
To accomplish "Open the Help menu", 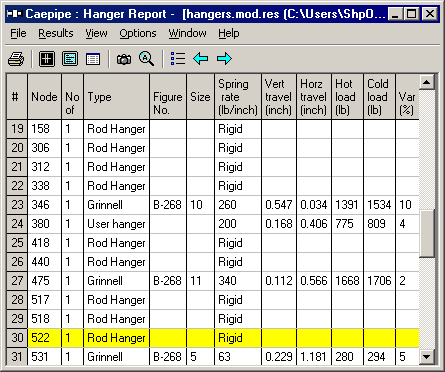I will (x=229, y=33).
